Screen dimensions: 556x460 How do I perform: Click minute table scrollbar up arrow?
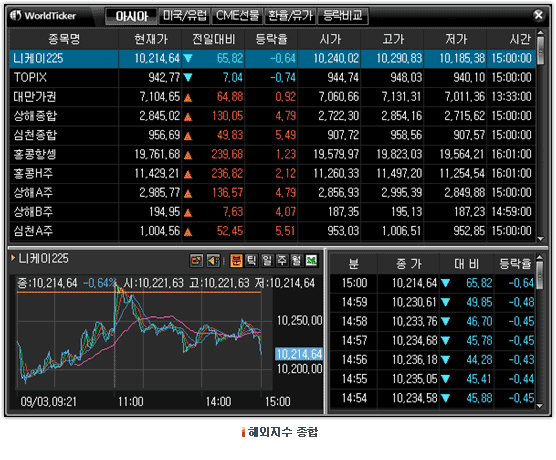(540, 257)
